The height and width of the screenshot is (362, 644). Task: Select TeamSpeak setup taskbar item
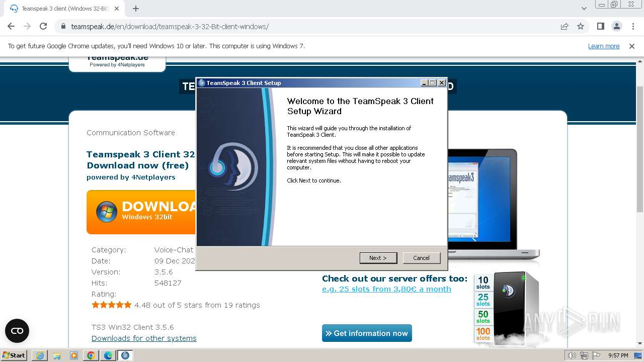(125, 355)
